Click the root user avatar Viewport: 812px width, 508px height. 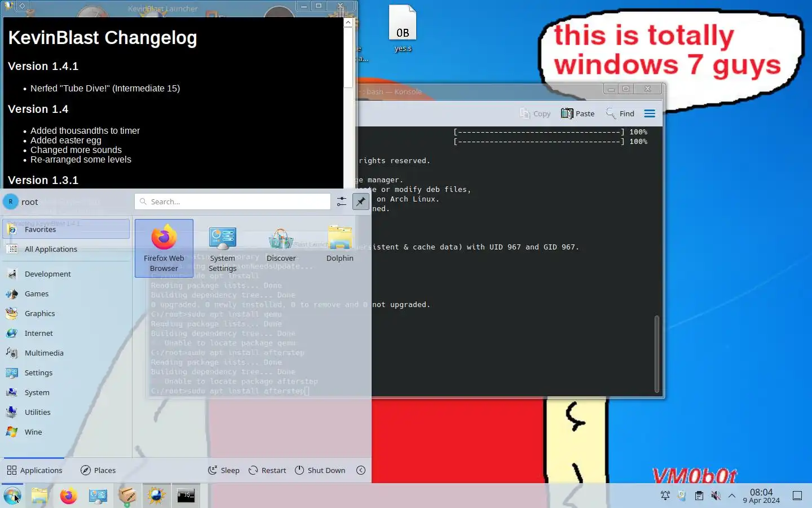[11, 202]
